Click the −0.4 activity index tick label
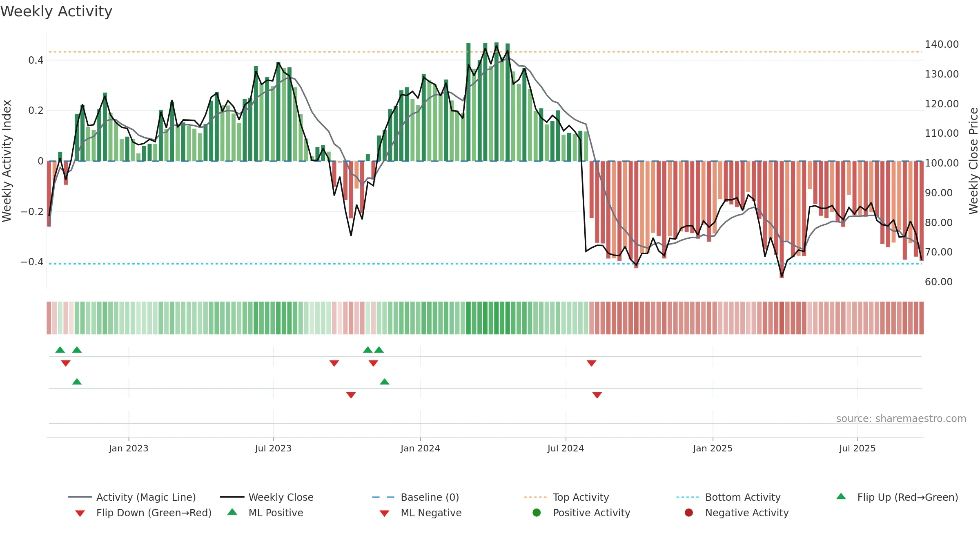 coord(32,262)
